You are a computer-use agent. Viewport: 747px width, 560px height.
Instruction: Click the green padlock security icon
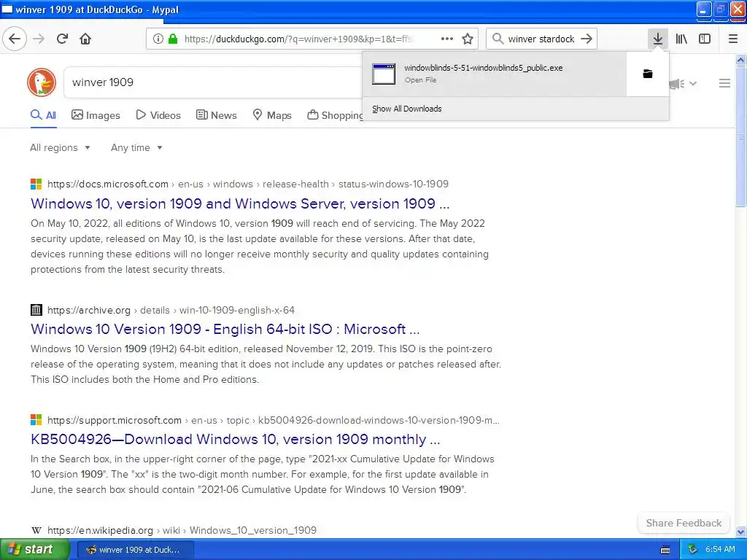click(x=173, y=39)
